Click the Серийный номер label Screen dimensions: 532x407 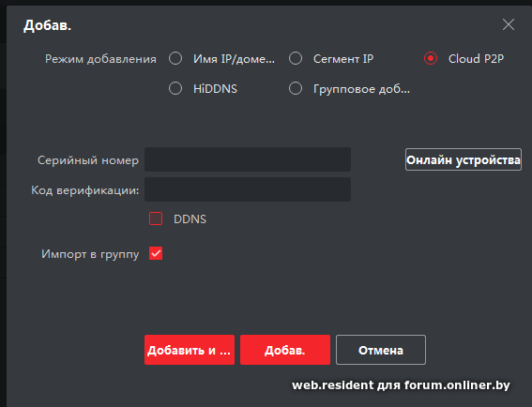pos(88,160)
